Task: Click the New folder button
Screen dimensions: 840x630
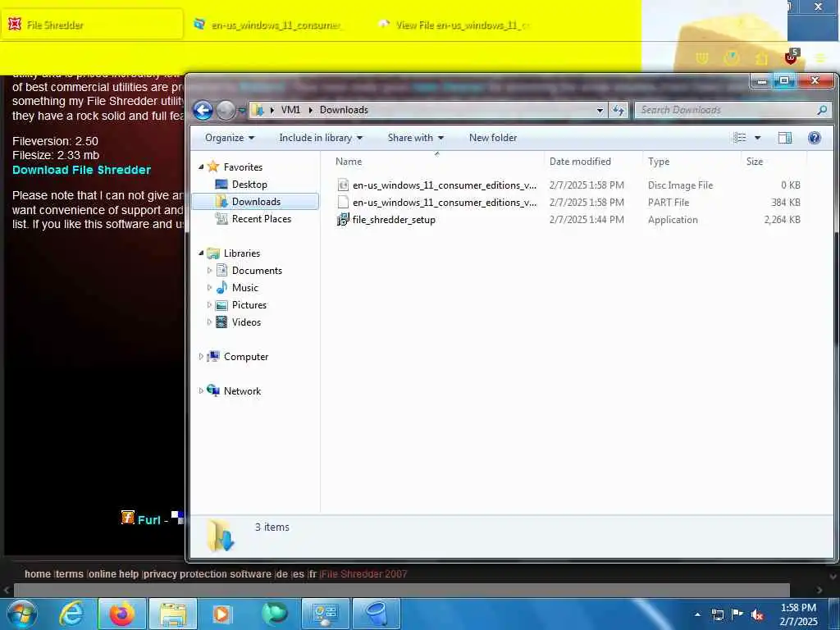Action: click(493, 138)
